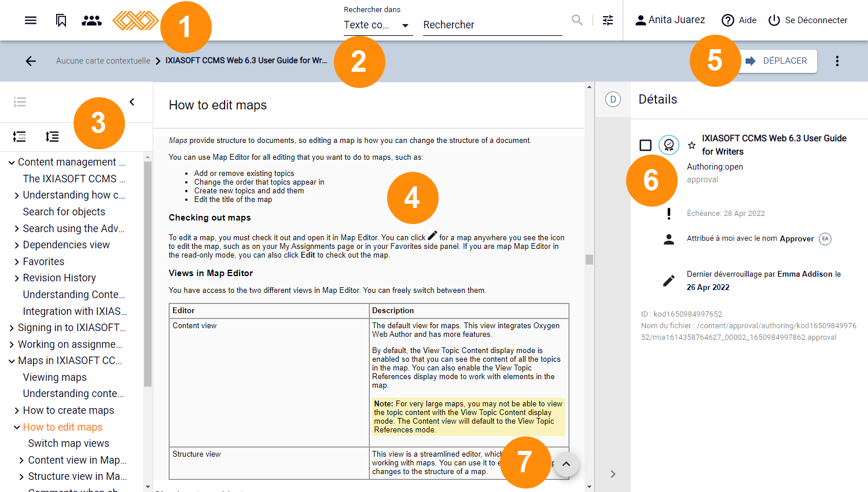Click the DÉPLACER button
This screenshot has width=868, height=492.
click(778, 61)
